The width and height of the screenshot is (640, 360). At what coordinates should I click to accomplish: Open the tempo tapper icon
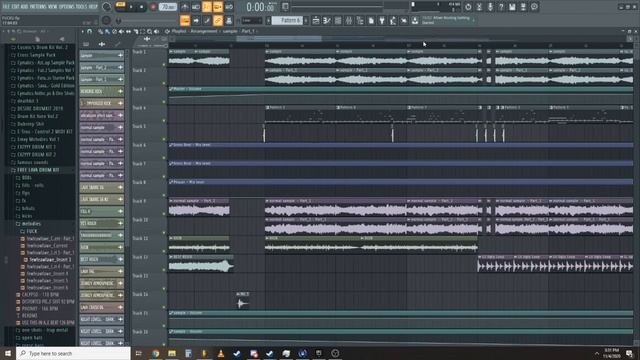pyautogui.click(x=393, y=20)
